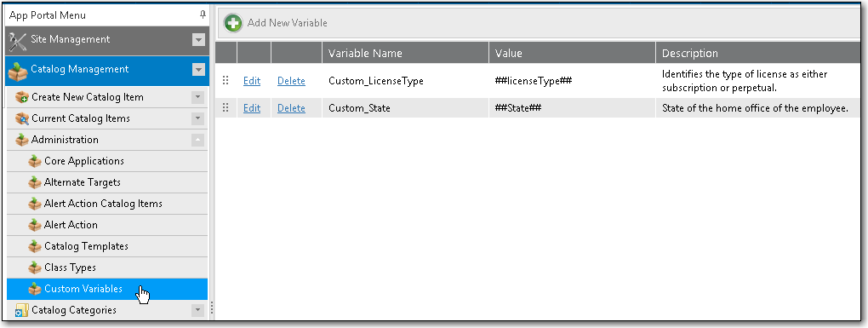Pin the App Portal Menu panel
Image resolution: width=868 pixels, height=328 pixels.
click(203, 15)
